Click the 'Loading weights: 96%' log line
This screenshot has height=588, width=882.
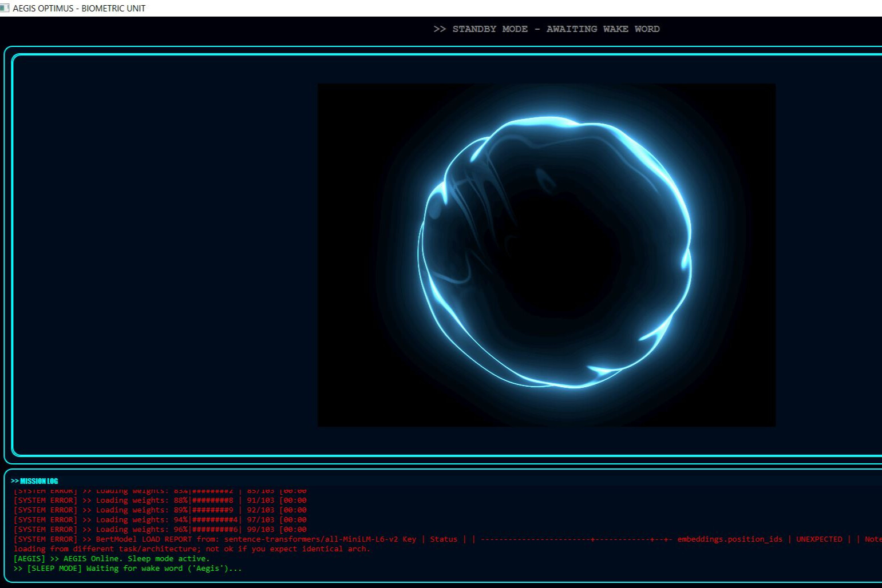pos(160,530)
